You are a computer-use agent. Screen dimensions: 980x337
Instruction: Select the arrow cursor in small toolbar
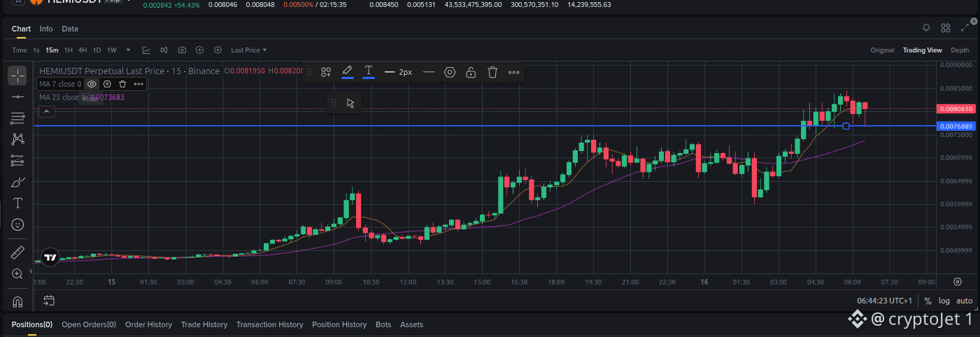pos(350,103)
